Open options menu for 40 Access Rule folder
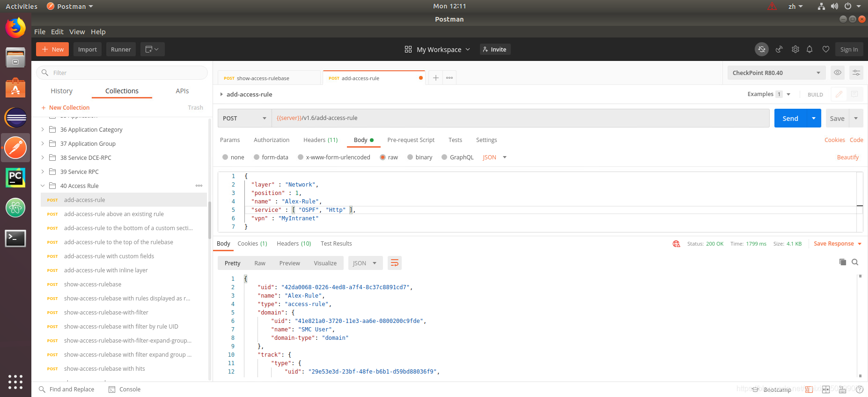 tap(199, 186)
